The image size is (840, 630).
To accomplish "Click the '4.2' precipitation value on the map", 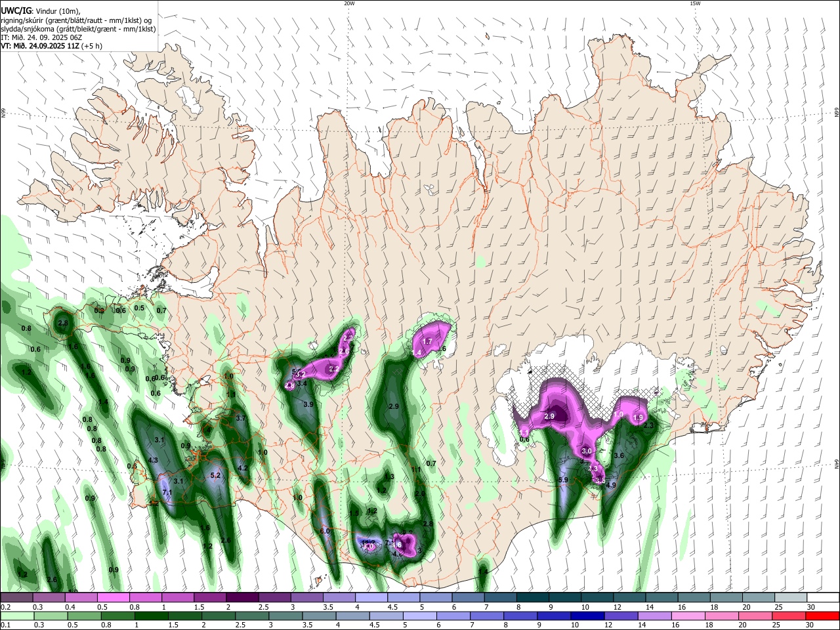I will (242, 468).
